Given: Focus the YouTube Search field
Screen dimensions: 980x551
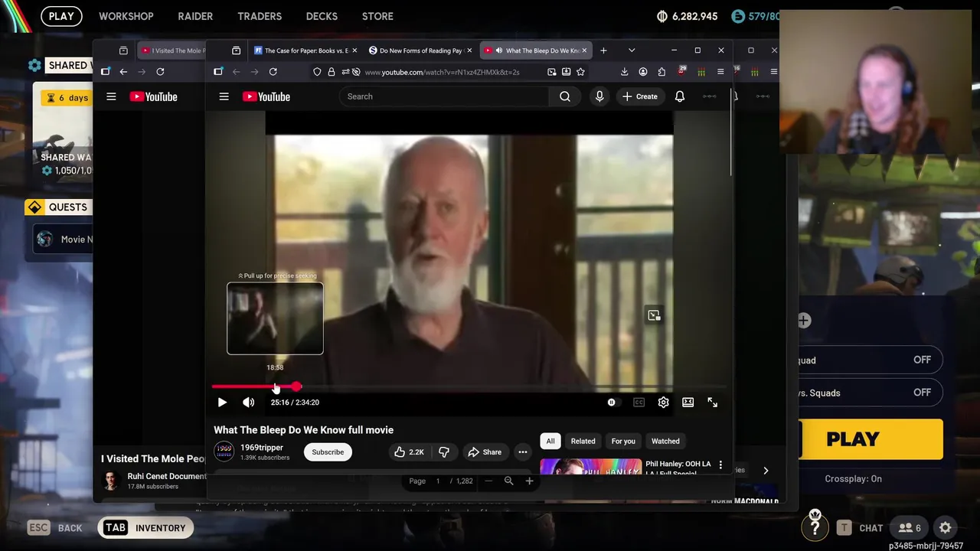Looking at the screenshot, I should pos(444,96).
